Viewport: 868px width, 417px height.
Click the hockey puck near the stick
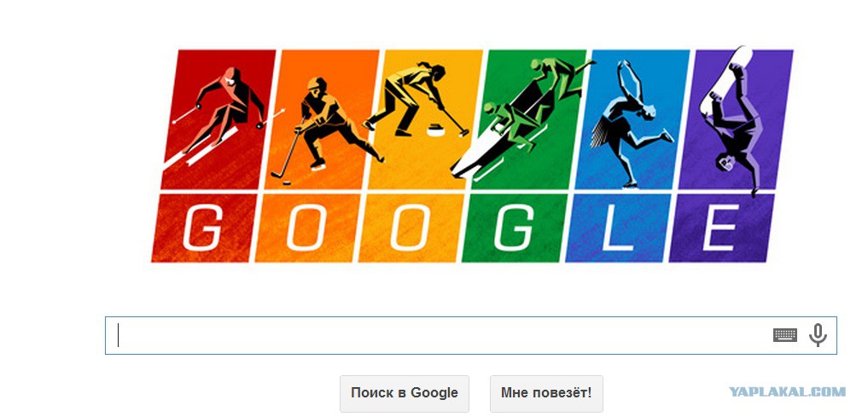click(x=288, y=182)
